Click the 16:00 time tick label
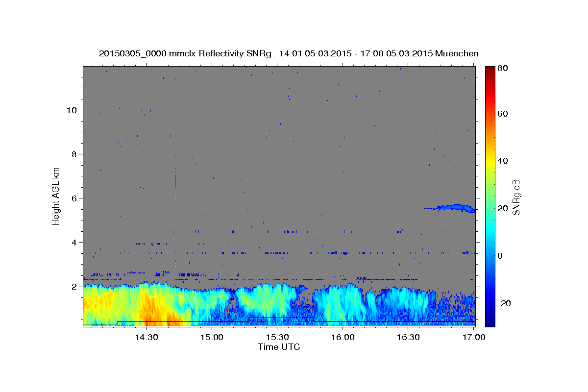The image size is (588, 392). pos(343,338)
